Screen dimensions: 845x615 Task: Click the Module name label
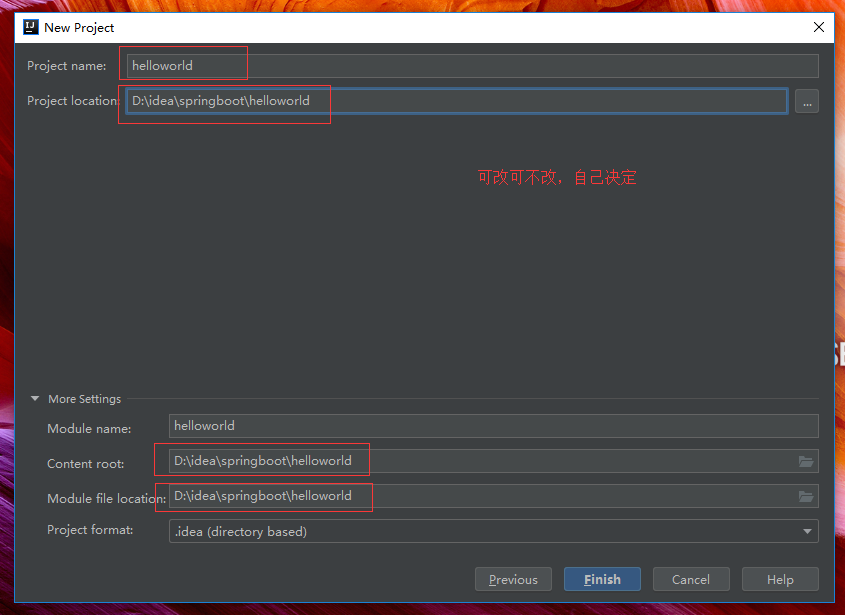pyautogui.click(x=89, y=429)
